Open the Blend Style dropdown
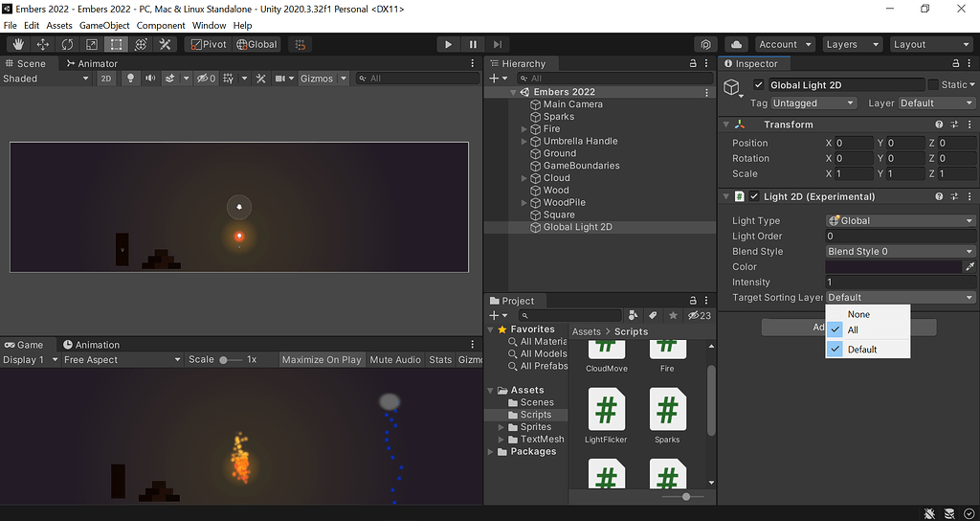 pos(900,251)
